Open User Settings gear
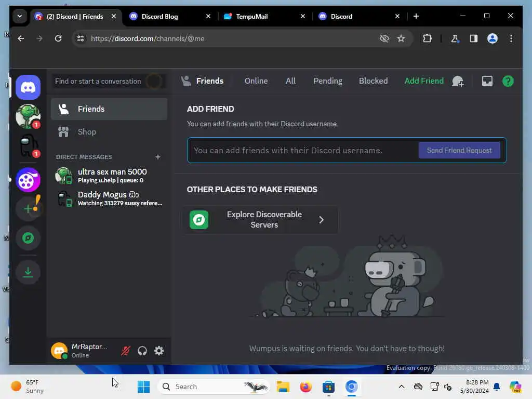Screen dimensions: 532x399 [159, 351]
